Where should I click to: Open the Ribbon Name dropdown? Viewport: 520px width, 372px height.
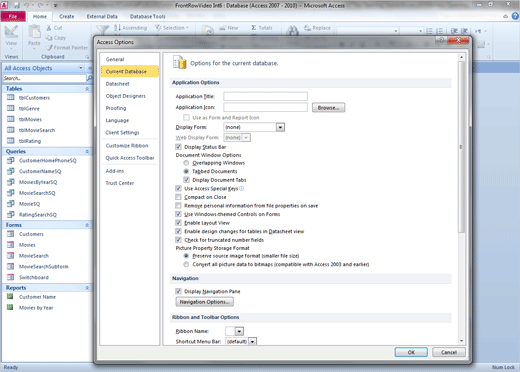click(x=239, y=331)
